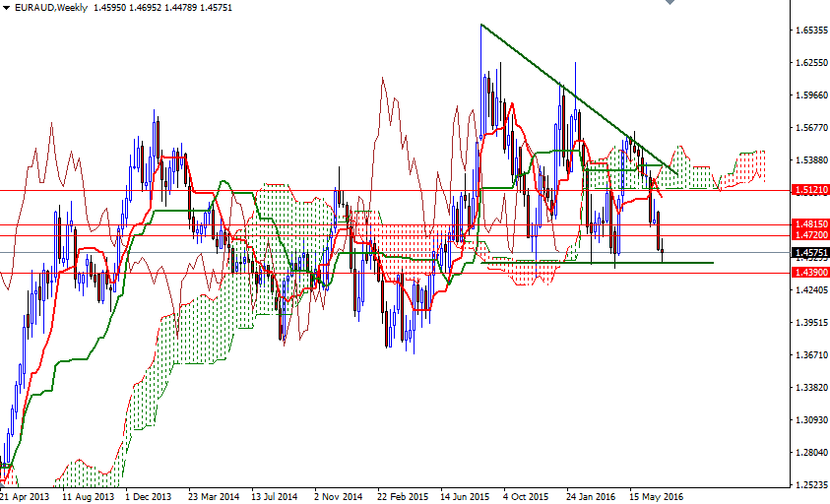Select the red 1.47200 price level label

click(x=810, y=234)
